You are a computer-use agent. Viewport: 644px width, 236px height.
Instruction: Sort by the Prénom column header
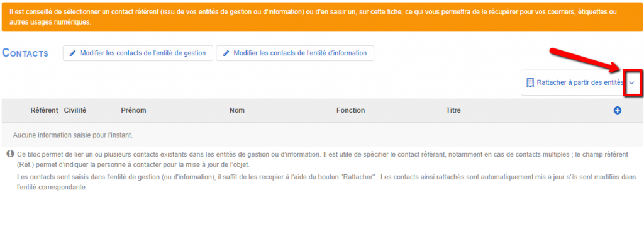tap(133, 110)
